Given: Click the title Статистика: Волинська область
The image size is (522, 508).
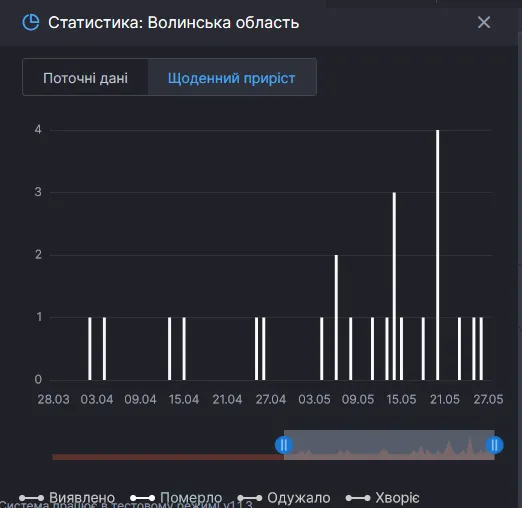Looking at the screenshot, I should click(x=173, y=23).
